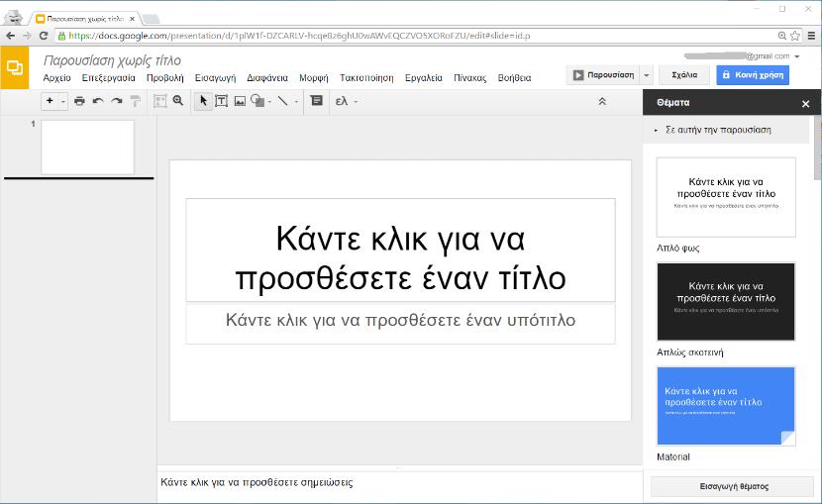The width and height of the screenshot is (822, 504).
Task: Select the Παρουσίαση χωρίς τίτλο browser tab
Action: point(85,19)
